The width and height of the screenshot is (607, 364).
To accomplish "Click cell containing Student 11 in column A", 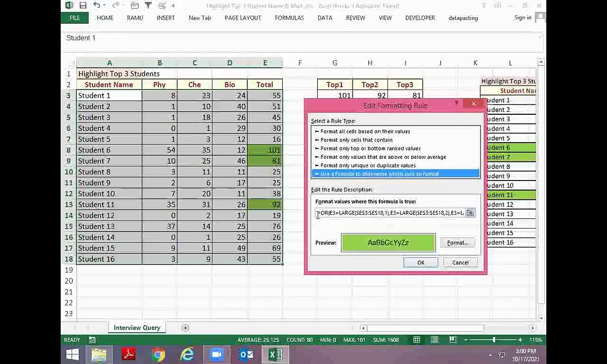I will pos(109,205).
